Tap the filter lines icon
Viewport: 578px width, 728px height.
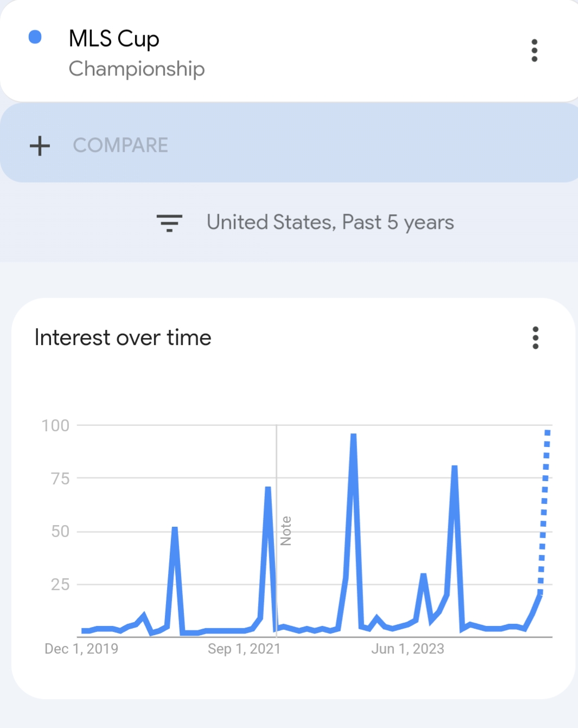point(169,222)
